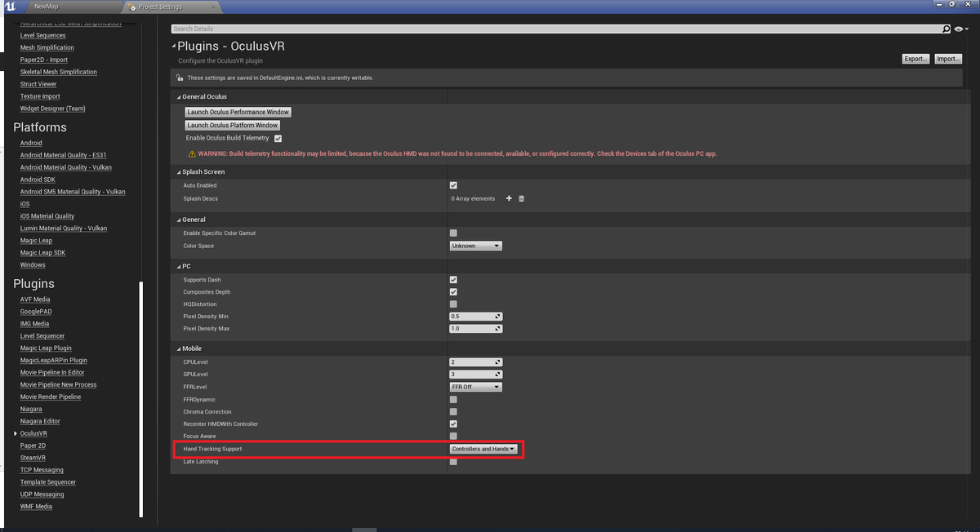Image resolution: width=980 pixels, height=532 pixels.
Task: Collapse the Splash Screen section
Action: (180, 172)
